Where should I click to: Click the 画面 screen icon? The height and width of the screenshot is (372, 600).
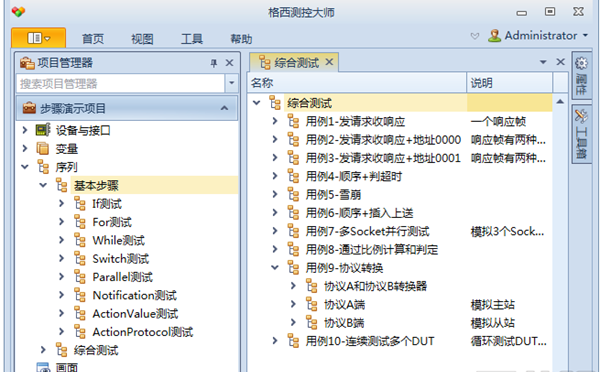click(x=43, y=367)
